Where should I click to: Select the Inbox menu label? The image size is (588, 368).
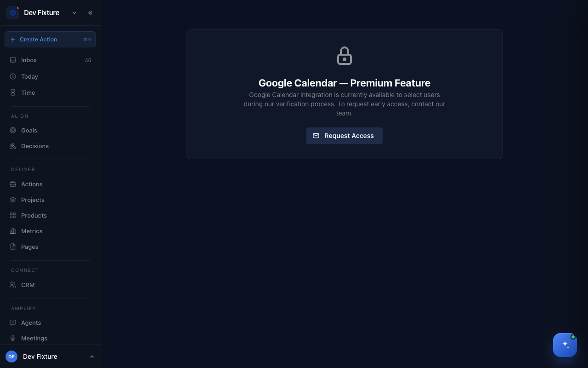click(29, 60)
